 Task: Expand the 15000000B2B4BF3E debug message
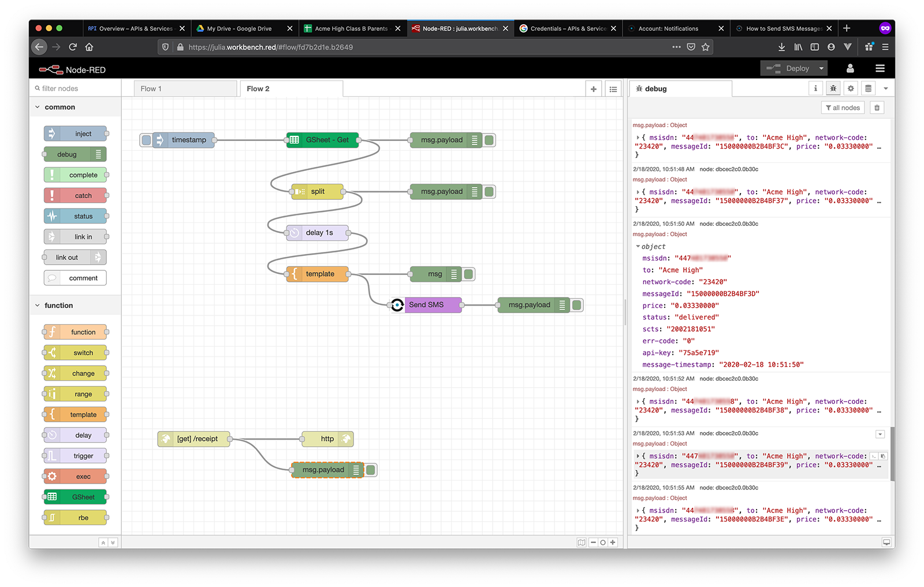(638, 511)
